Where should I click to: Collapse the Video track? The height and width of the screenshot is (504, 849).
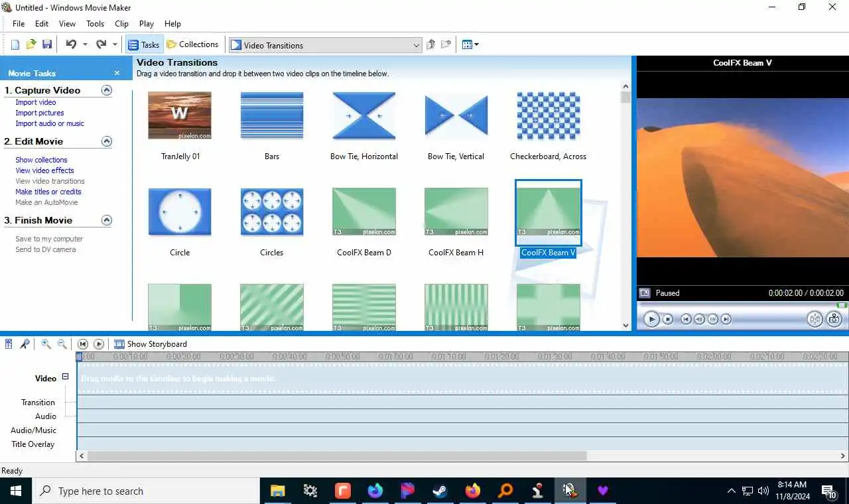tap(65, 377)
